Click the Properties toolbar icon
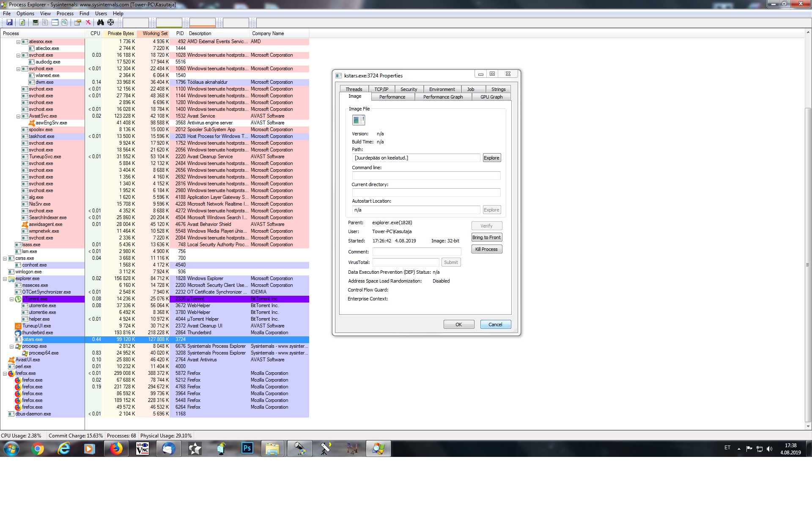 (x=78, y=22)
